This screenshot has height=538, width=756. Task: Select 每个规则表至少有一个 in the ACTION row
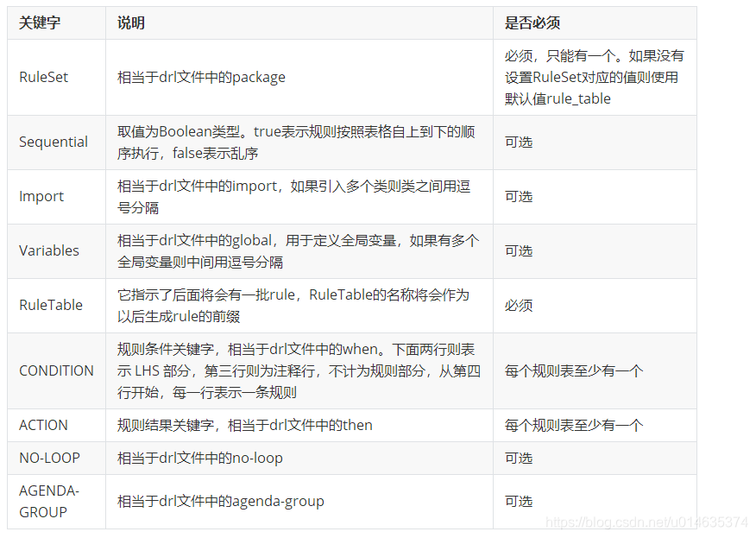[574, 426]
